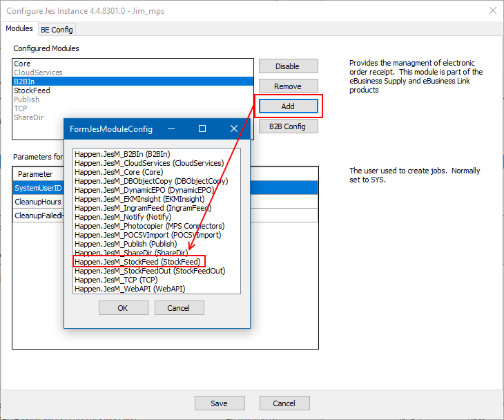
Task: Maximize the FormJesModuleConfig window
Action: pos(202,128)
